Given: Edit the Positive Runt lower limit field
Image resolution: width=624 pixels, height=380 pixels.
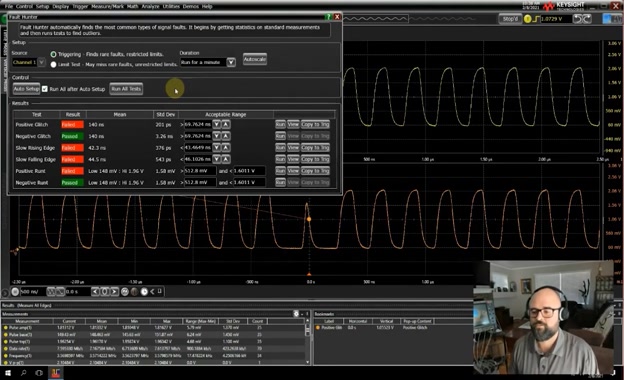Looking at the screenshot, I should (200, 171).
